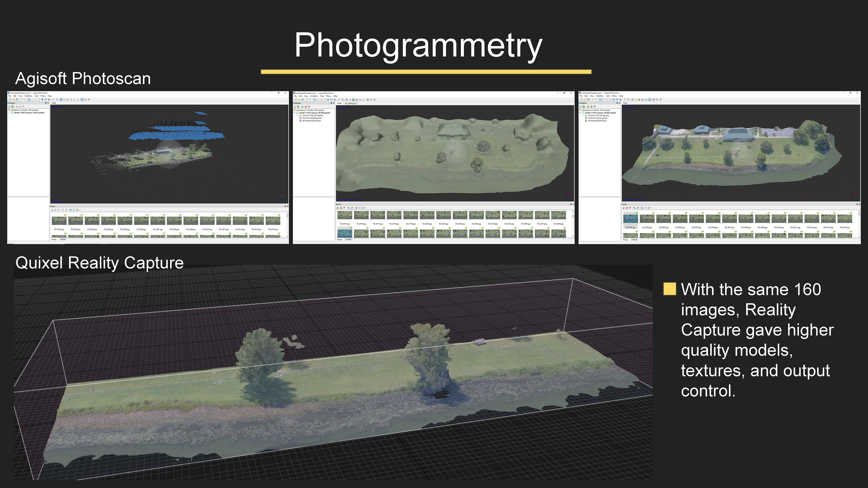Close the Workspace panel in left window
This screenshot has height=488, width=868.
48,103
